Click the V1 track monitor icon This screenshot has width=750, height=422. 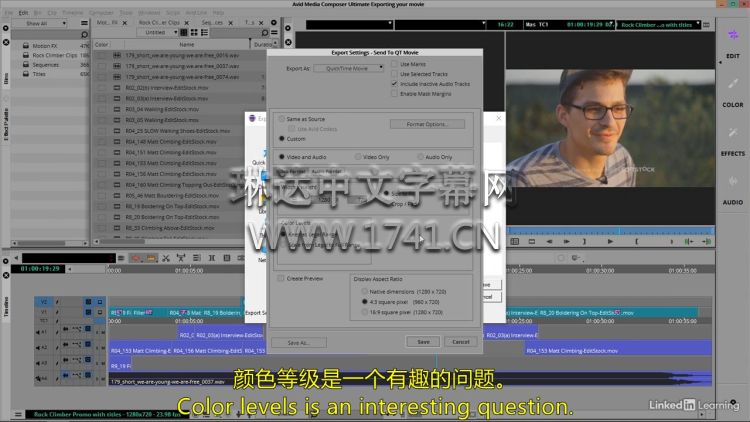99,312
